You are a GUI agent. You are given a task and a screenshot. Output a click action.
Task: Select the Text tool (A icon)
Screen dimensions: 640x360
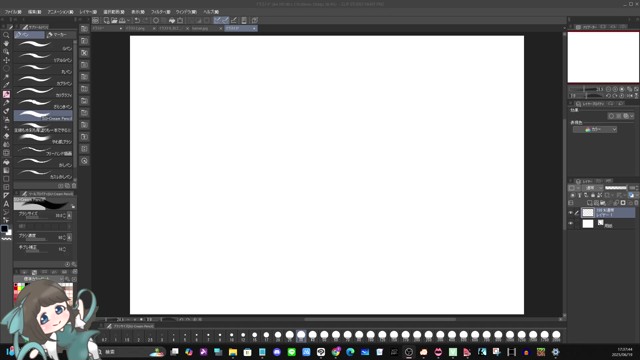(6, 204)
